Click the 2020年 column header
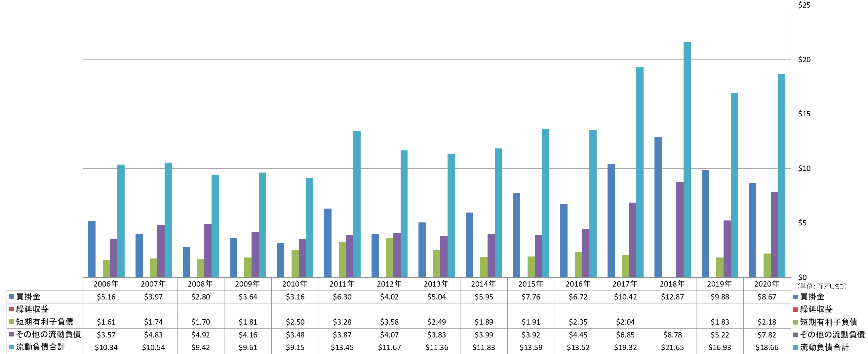868x354 pixels. pyautogui.click(x=767, y=284)
